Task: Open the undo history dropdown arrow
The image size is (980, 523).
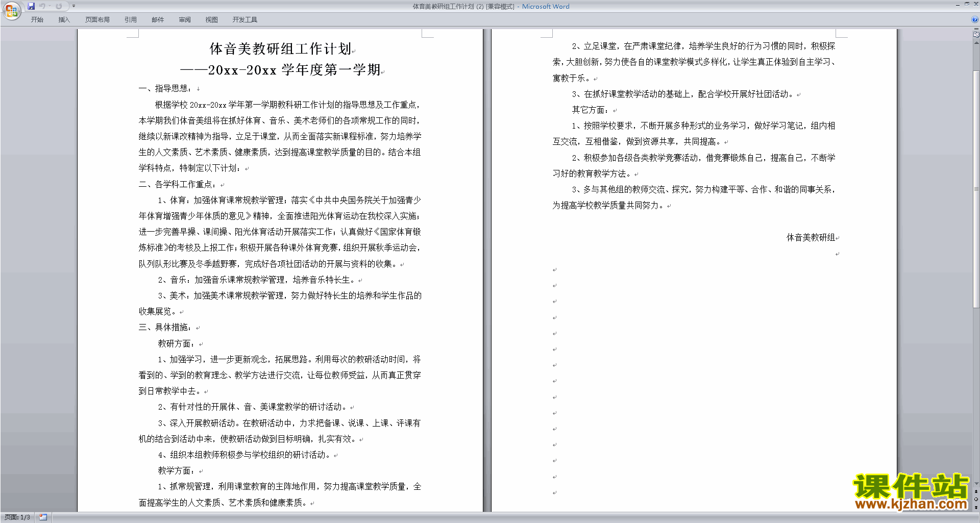Action: tap(50, 6)
